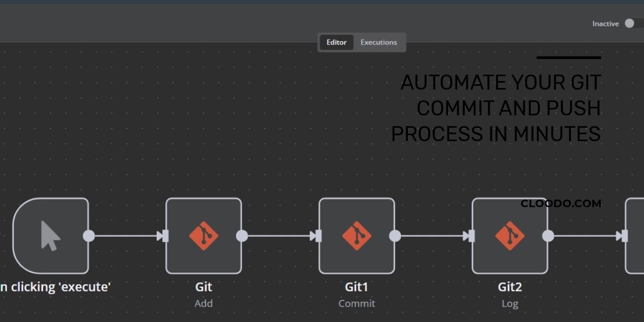644x322 pixels.
Task: Open the Git2 Log node
Action: pyautogui.click(x=510, y=236)
